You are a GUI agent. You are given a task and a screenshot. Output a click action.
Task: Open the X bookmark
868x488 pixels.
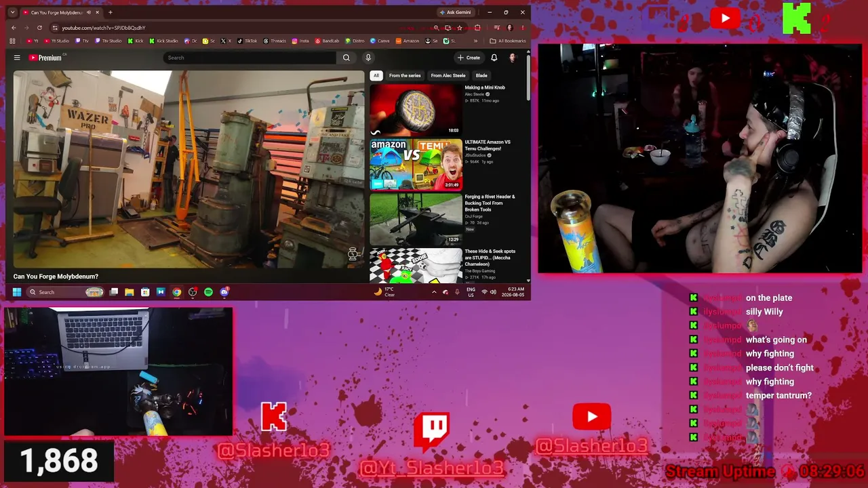tap(226, 41)
